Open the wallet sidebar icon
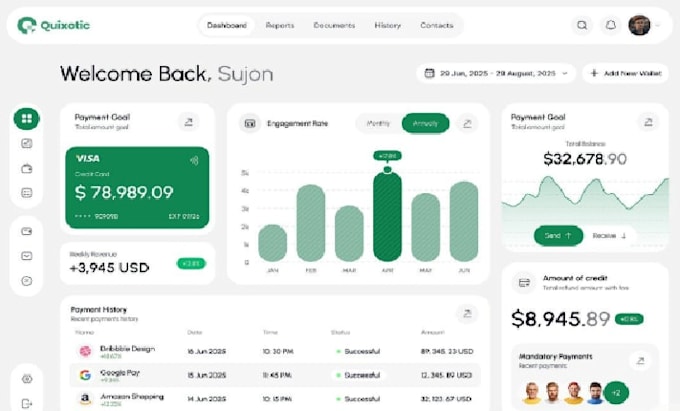The height and width of the screenshot is (411, 680). (x=26, y=169)
